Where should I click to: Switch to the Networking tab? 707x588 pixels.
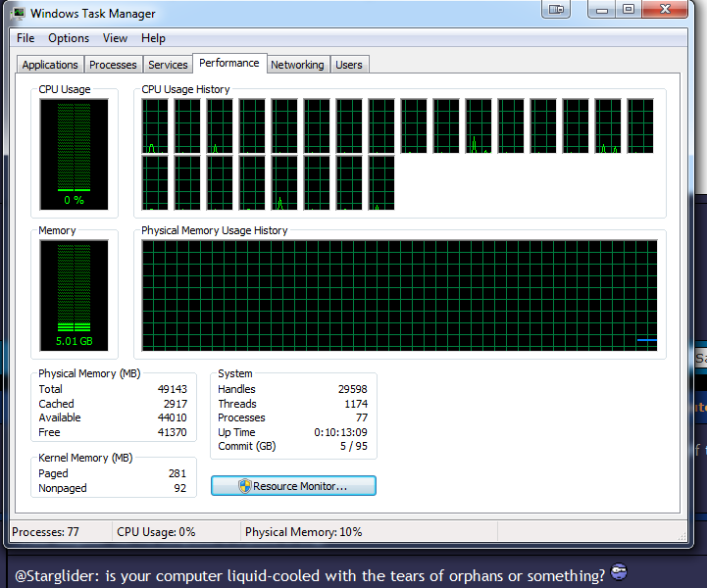tap(297, 65)
